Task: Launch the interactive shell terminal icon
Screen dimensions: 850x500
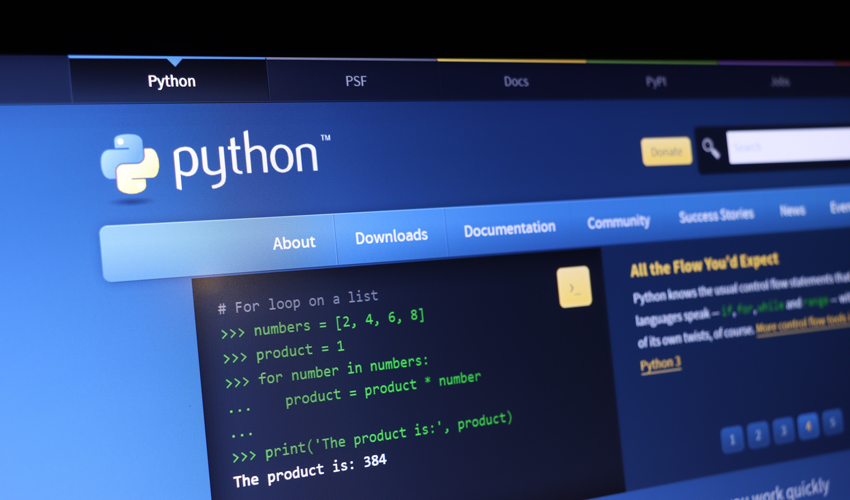Action: tap(574, 288)
